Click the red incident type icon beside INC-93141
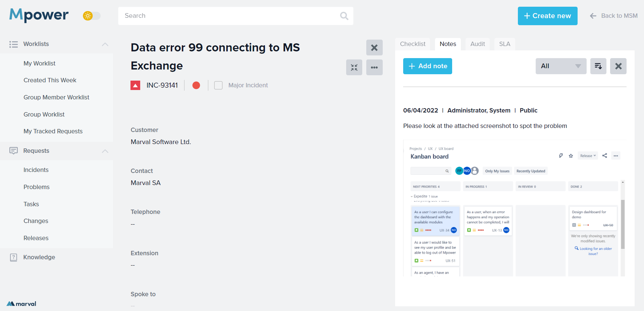This screenshot has width=644, height=311. [135, 85]
